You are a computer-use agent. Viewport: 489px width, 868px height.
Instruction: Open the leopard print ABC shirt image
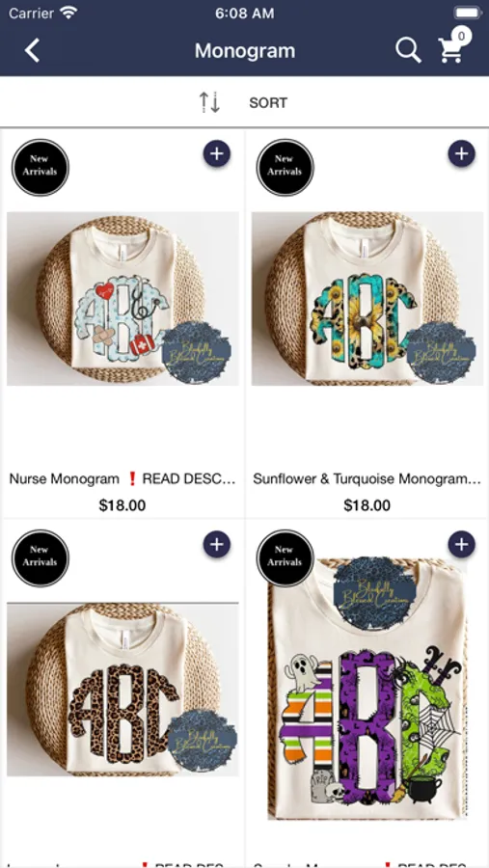pyautogui.click(x=122, y=690)
